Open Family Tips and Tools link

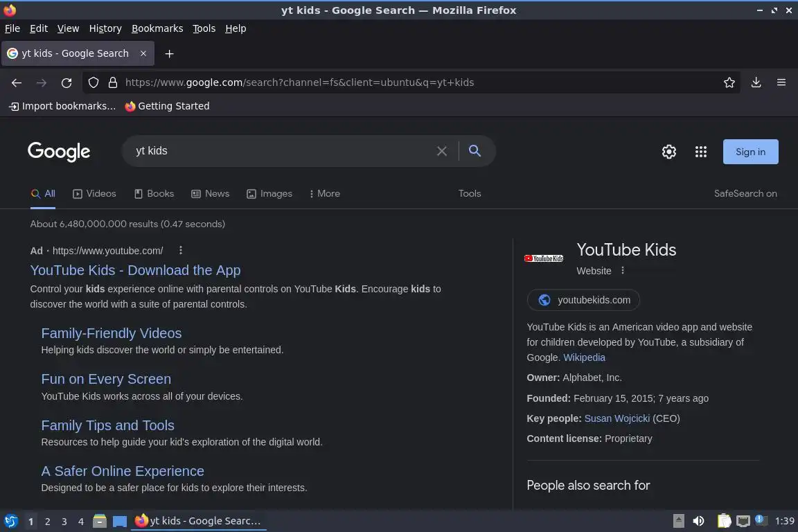[107, 425]
